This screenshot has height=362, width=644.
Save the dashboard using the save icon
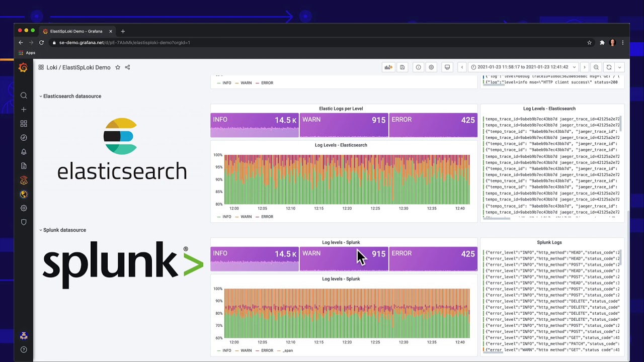403,67
